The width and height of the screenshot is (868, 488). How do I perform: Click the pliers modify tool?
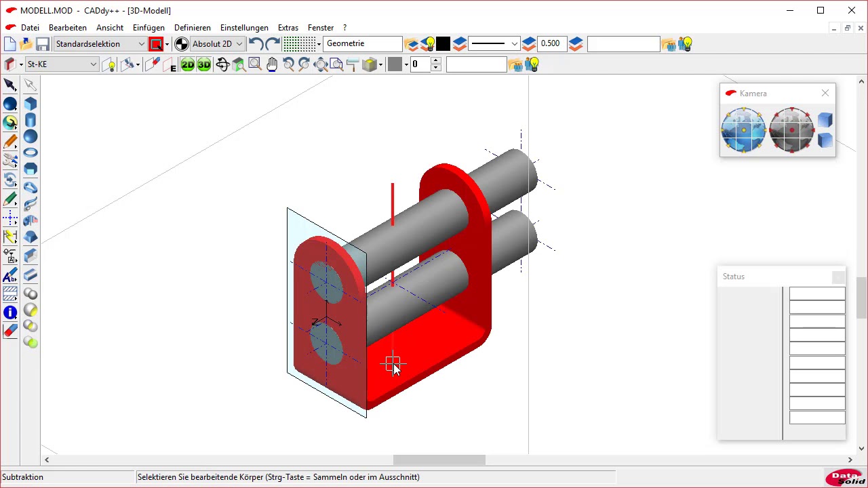point(10,161)
